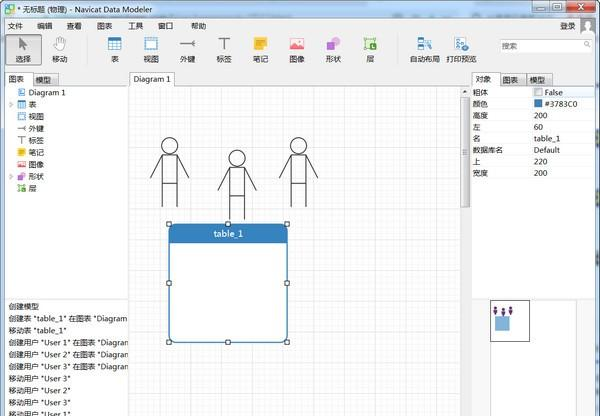This screenshot has width=600, height=416.
Task: Open the 编辑 menu
Action: pyautogui.click(x=44, y=26)
